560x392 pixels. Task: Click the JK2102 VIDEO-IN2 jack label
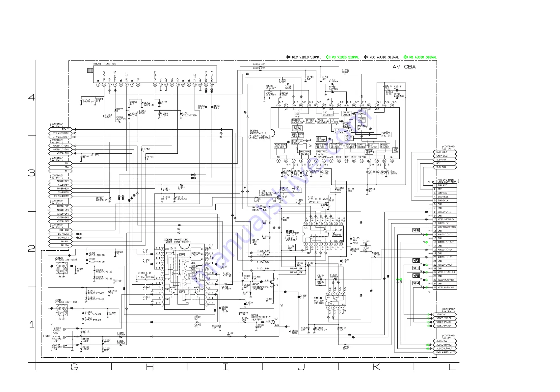click(x=57, y=330)
